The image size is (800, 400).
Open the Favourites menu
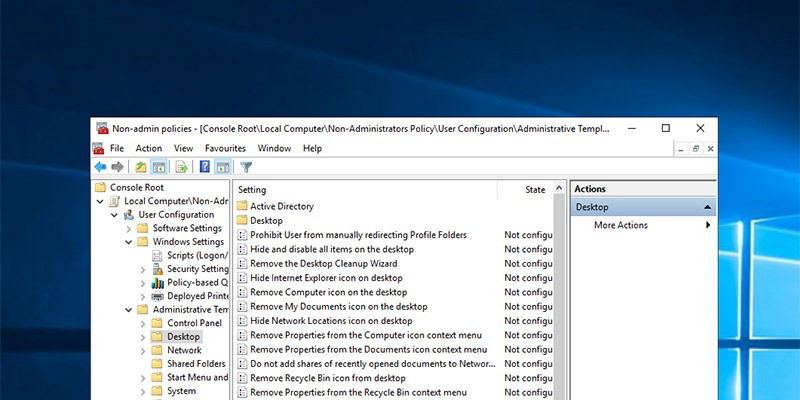pos(225,148)
